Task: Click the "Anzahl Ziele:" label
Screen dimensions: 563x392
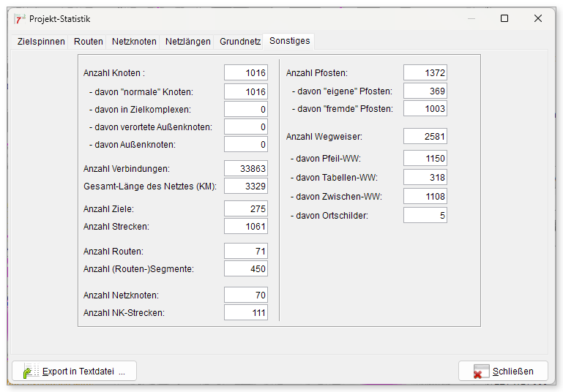Action: coord(108,209)
